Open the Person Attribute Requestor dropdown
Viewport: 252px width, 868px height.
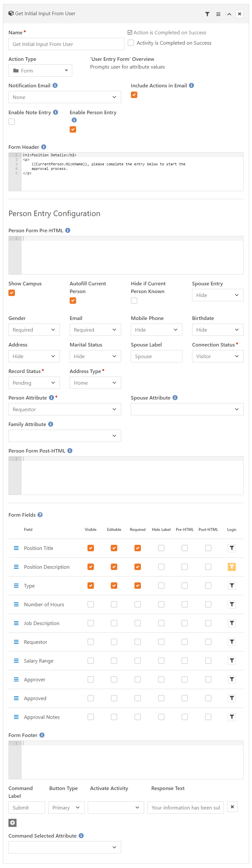64,409
